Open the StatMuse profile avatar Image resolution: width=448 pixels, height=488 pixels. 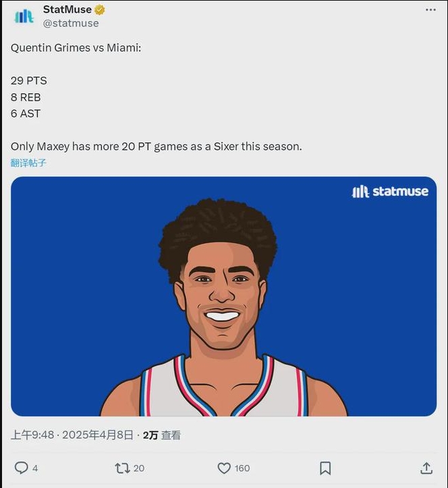click(24, 16)
